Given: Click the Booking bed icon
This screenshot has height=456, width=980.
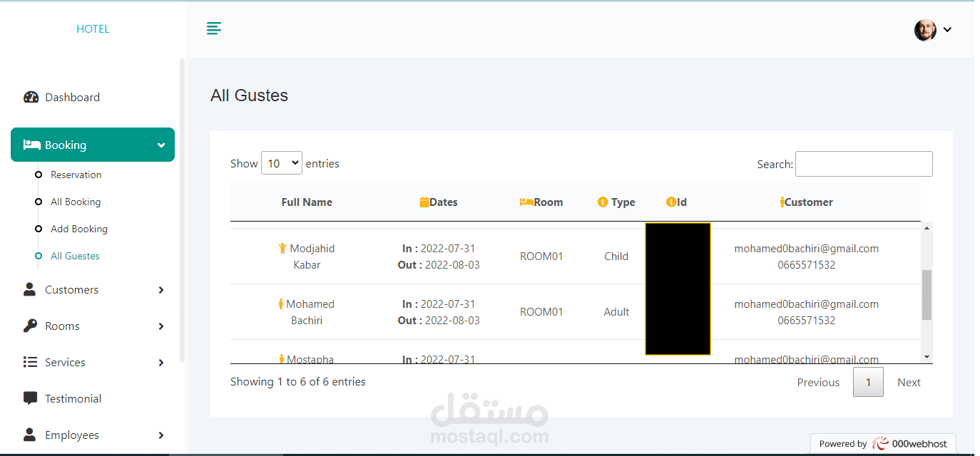Looking at the screenshot, I should pyautogui.click(x=31, y=145).
